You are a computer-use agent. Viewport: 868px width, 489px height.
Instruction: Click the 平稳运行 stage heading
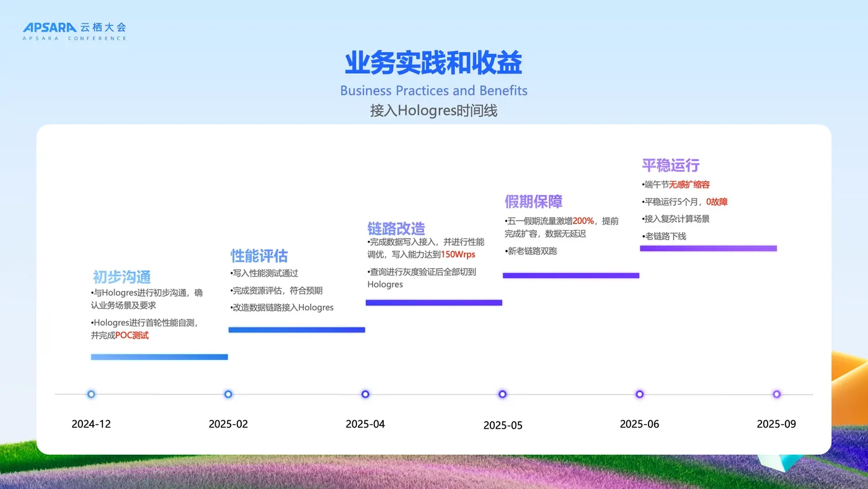(670, 165)
